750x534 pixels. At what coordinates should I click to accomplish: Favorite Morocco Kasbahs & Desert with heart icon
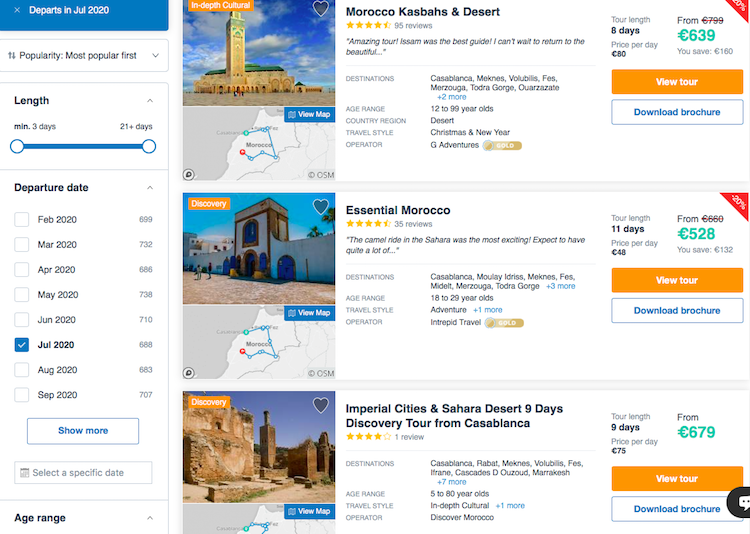320,8
